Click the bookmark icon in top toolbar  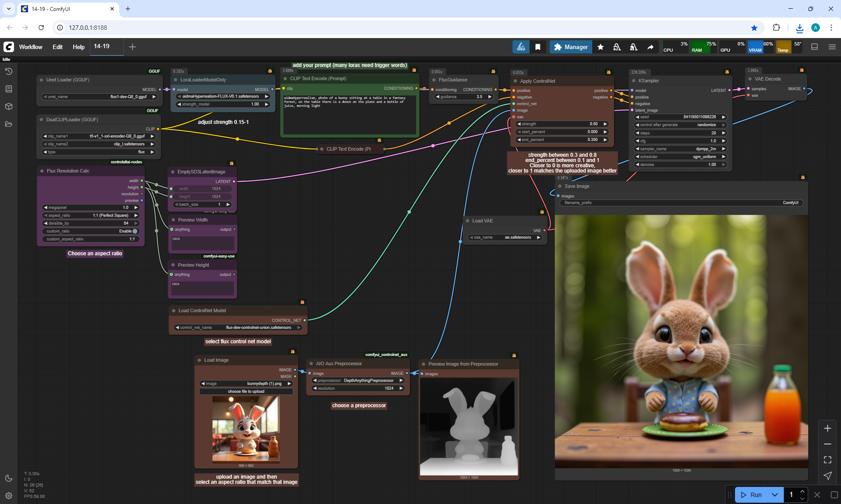tap(538, 47)
